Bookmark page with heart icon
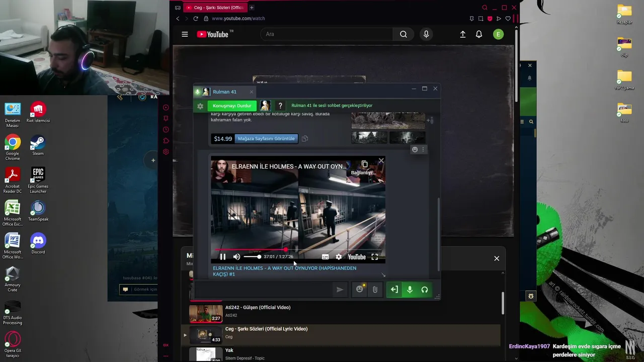Image resolution: width=644 pixels, height=362 pixels. click(x=508, y=19)
